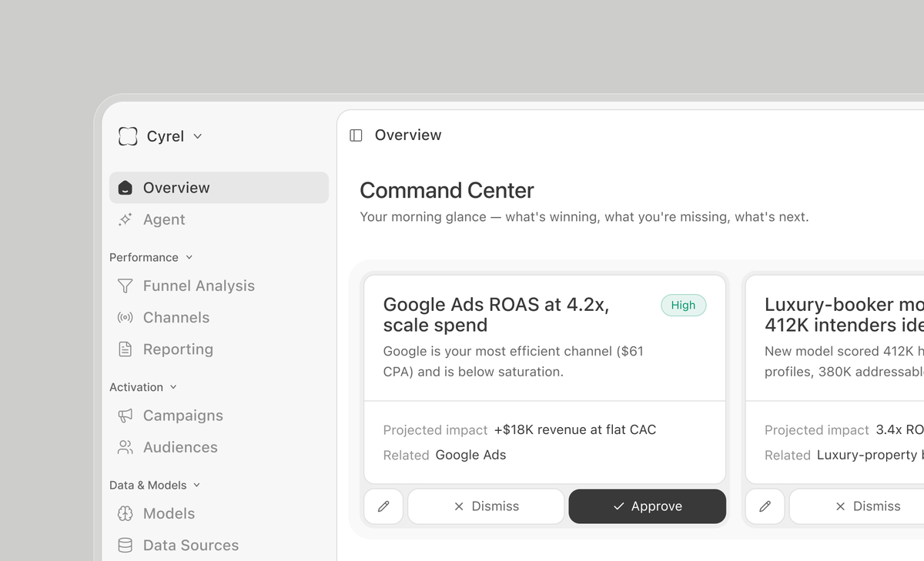Open the Agent page
The width and height of the screenshot is (924, 561).
tap(219, 219)
